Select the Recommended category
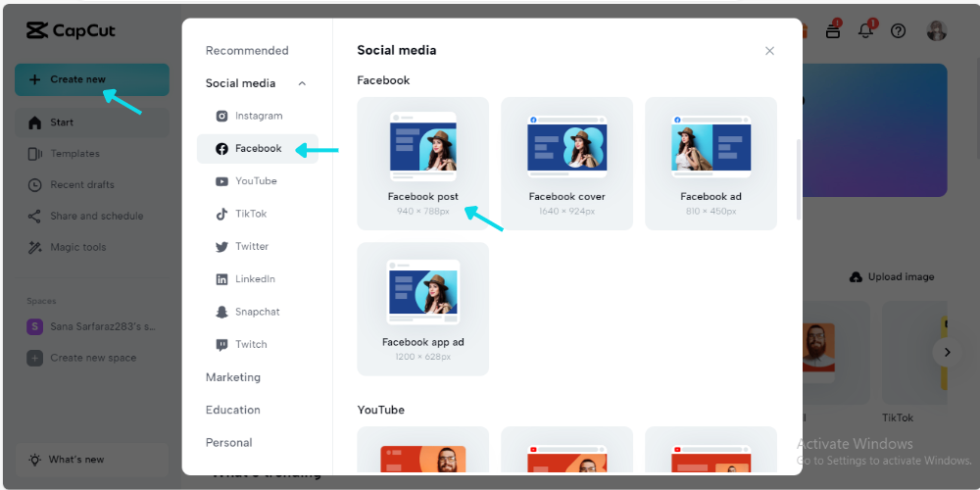The image size is (980, 490). [247, 51]
